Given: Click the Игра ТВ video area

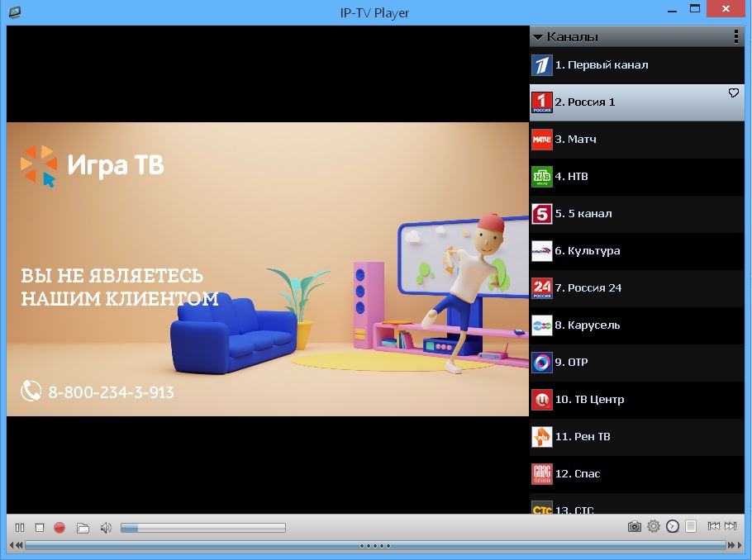Looking at the screenshot, I should coord(268,269).
